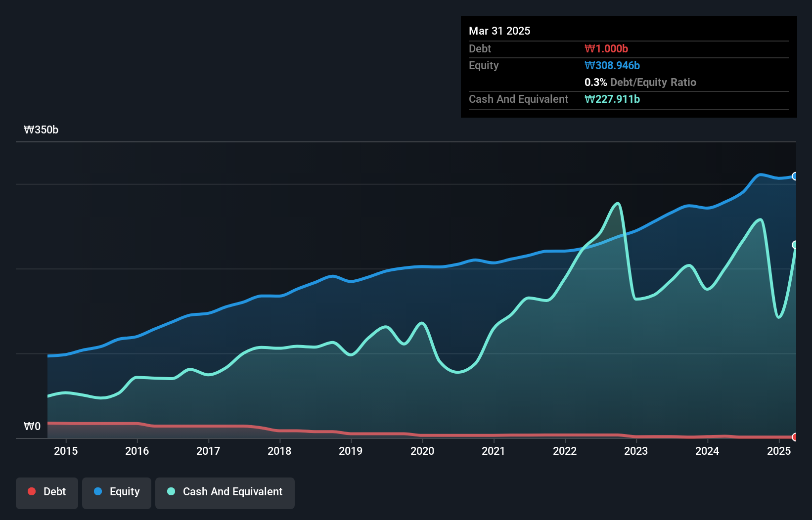Click the Equity label in tooltip
This screenshot has width=812, height=520.
coord(484,66)
